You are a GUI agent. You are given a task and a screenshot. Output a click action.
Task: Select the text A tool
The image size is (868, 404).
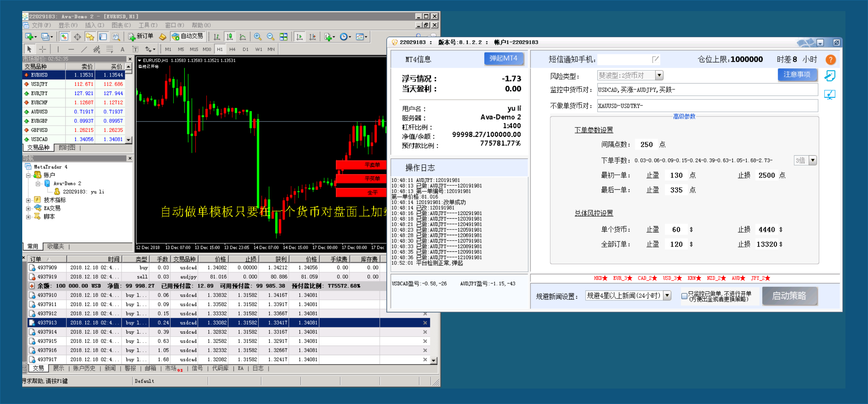click(122, 49)
